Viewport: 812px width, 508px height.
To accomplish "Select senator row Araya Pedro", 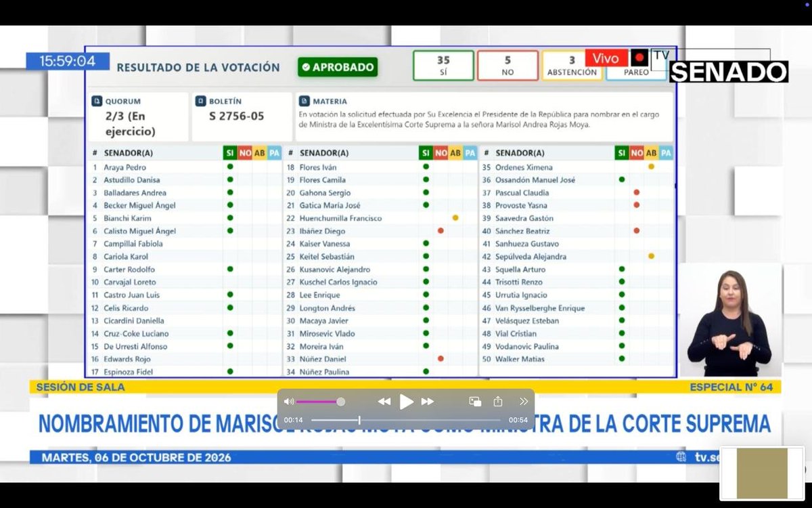I will click(x=184, y=167).
